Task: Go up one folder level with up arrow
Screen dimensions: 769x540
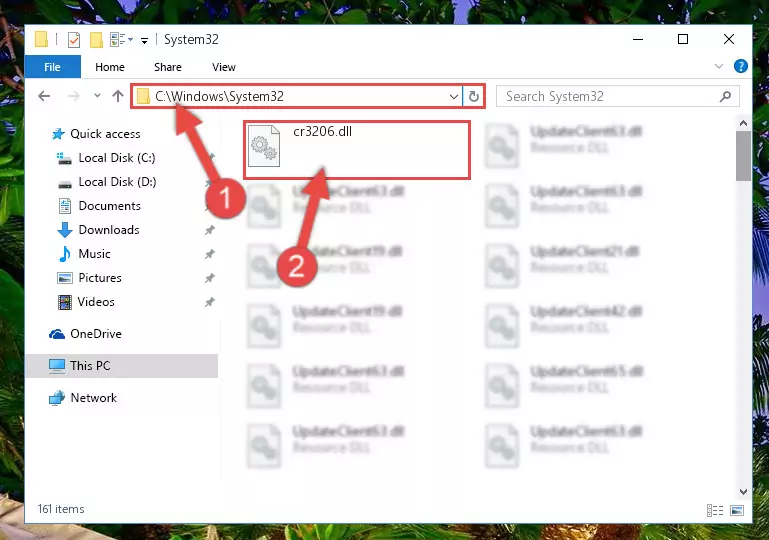Action: point(118,96)
